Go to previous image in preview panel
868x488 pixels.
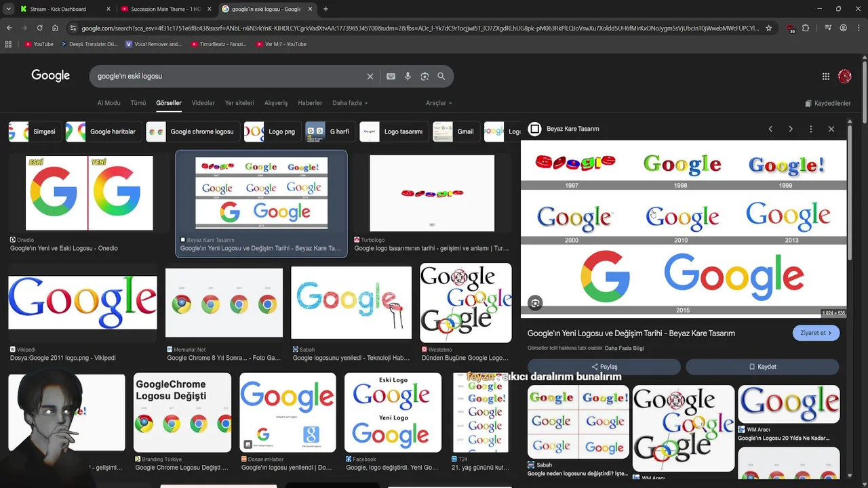(x=770, y=129)
